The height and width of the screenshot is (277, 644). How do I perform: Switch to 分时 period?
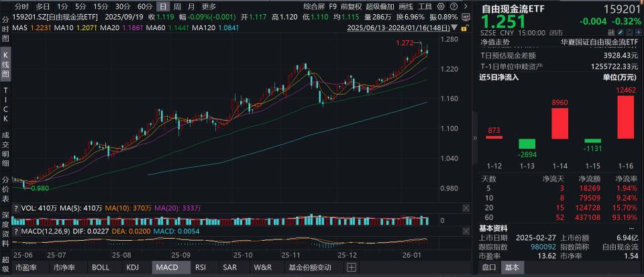click(x=21, y=7)
